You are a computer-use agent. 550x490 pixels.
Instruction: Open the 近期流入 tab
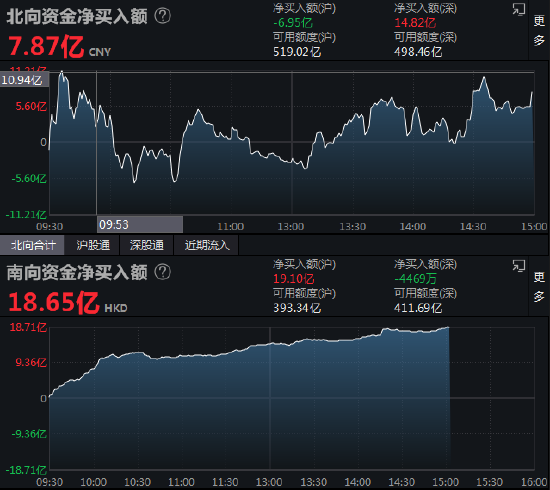[x=207, y=245]
